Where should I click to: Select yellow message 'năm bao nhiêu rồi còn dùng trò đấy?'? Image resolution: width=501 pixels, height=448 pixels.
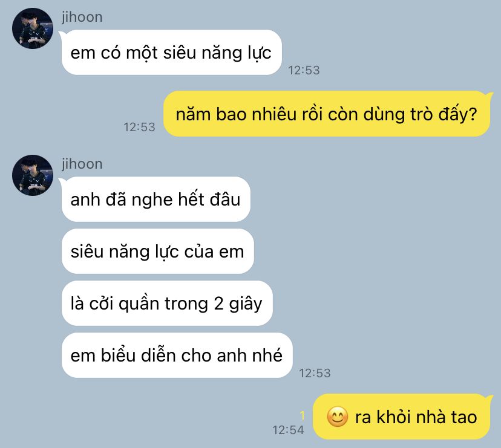(x=327, y=114)
